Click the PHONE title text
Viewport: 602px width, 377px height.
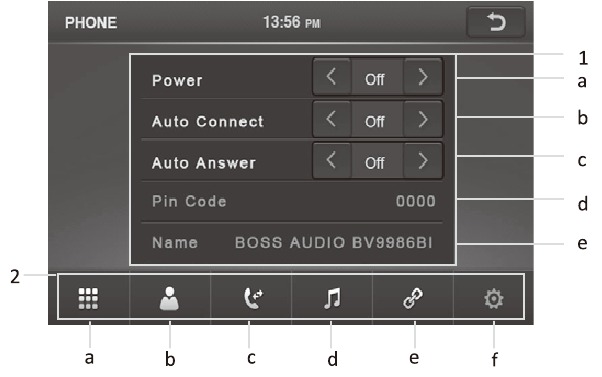click(91, 23)
